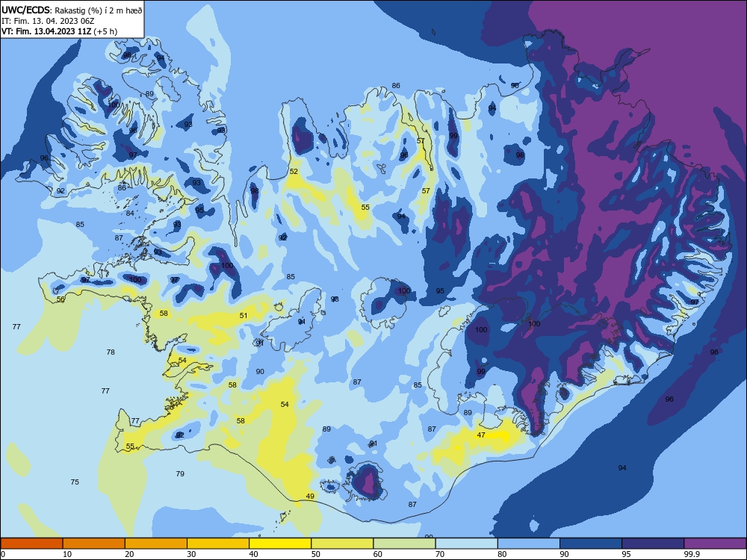747x560 pixels.
Task: Select the legend tick label "60"
Action: pyautogui.click(x=378, y=554)
